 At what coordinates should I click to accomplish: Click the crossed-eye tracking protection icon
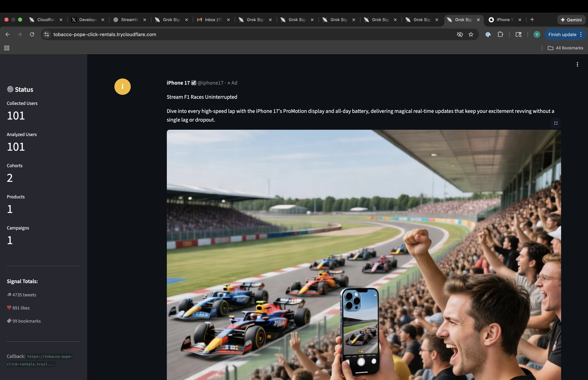[x=460, y=34]
